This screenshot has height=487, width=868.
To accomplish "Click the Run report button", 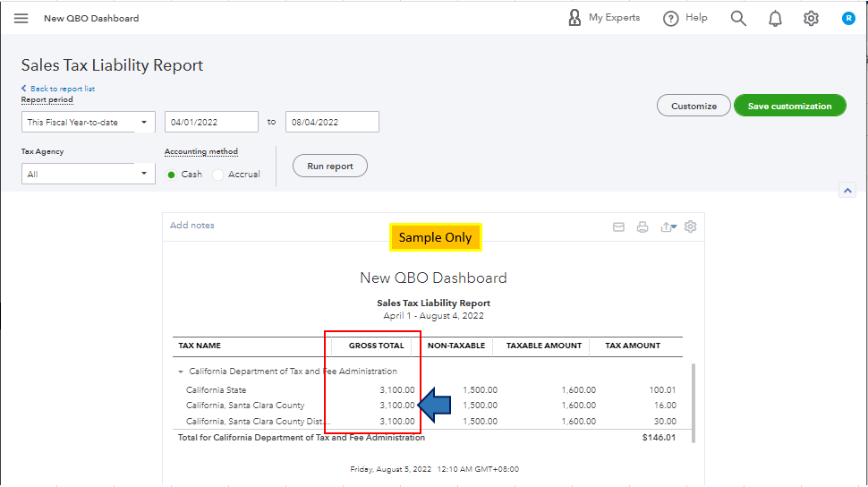I will pyautogui.click(x=330, y=166).
